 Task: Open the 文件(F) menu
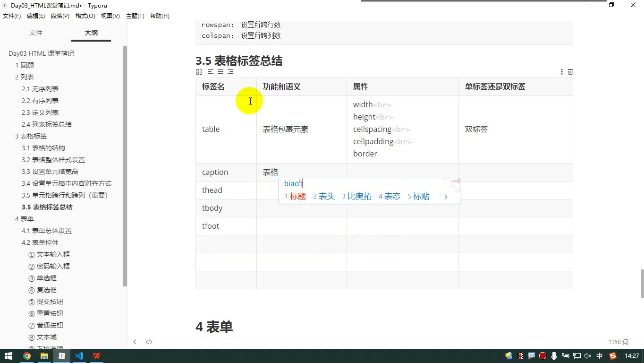[12, 16]
